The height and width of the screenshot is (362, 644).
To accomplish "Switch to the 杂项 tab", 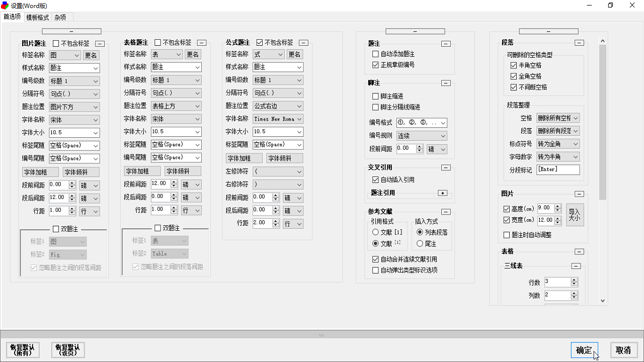I will pos(60,17).
